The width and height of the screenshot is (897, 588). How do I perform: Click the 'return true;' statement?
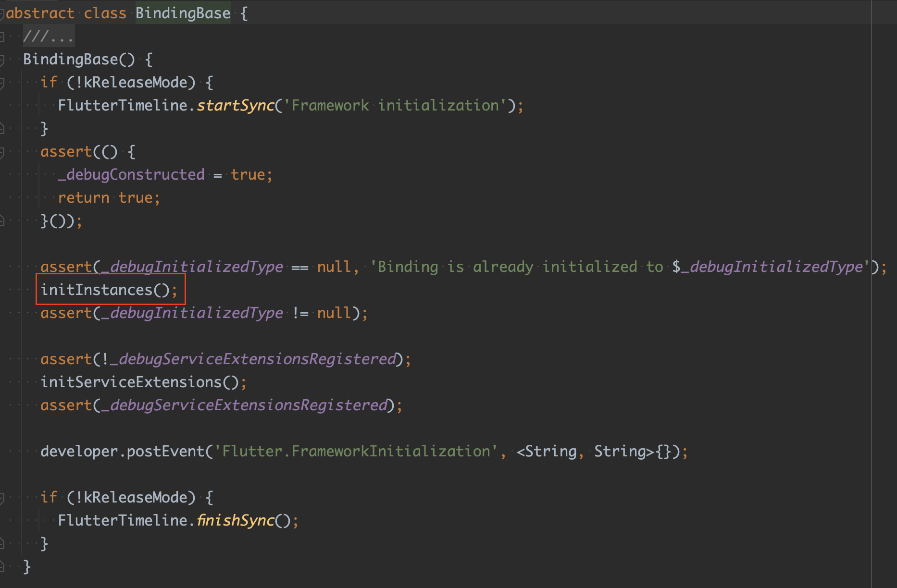pos(109,198)
